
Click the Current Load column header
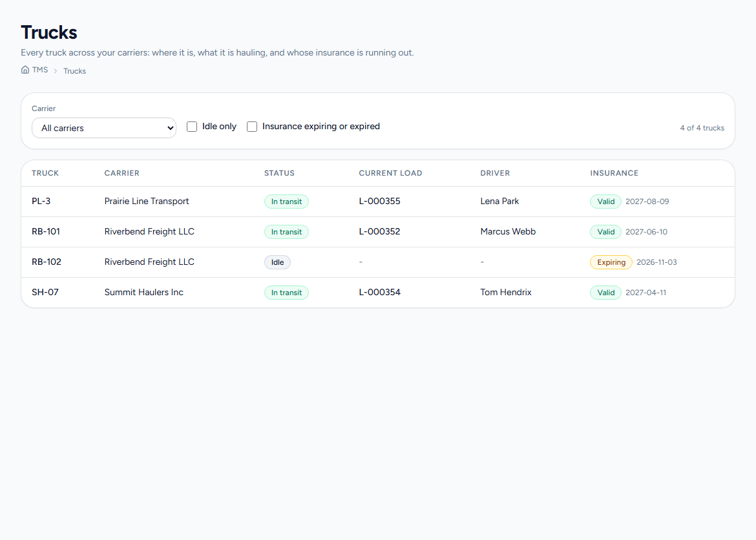point(390,173)
